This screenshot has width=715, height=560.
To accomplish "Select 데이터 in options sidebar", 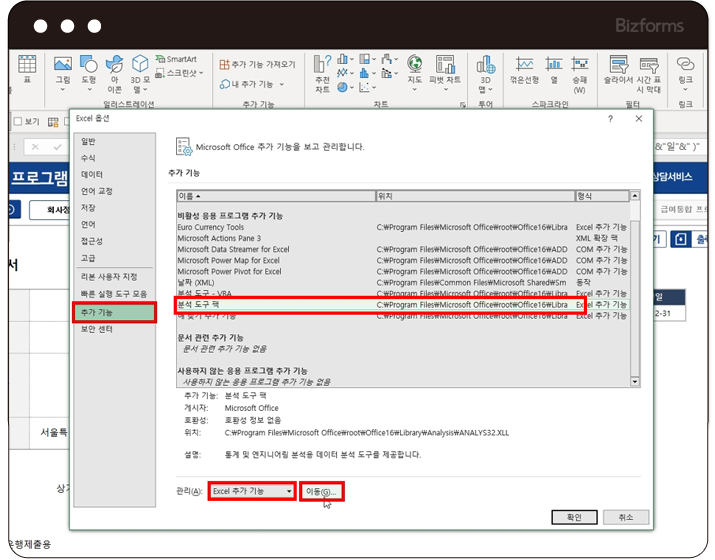I will [x=114, y=175].
